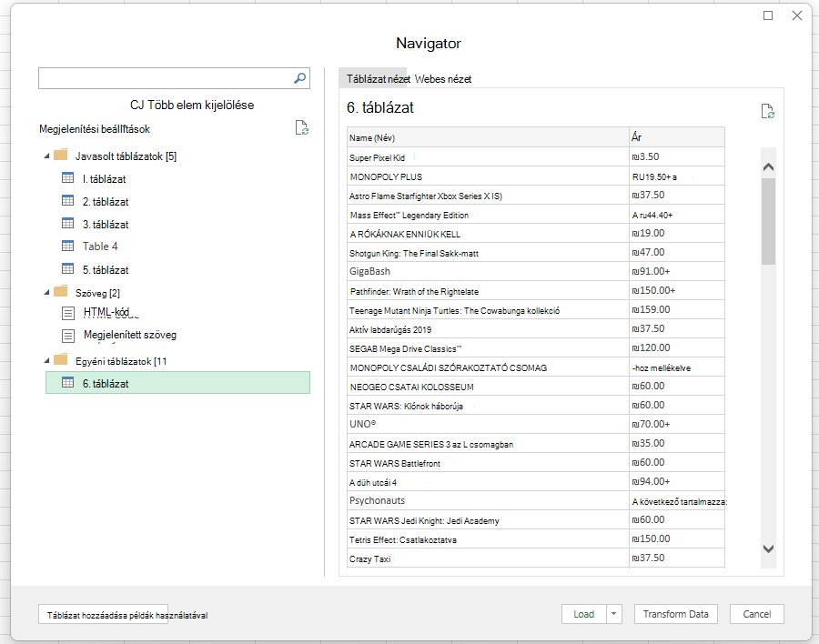Click the Javasolt táblázatok folder icon
The width and height of the screenshot is (819, 644).
tap(61, 156)
